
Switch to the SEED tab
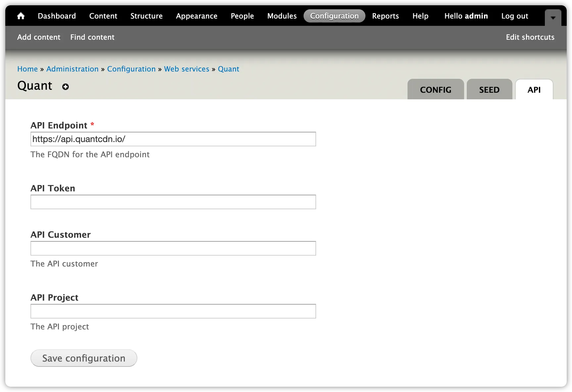coord(489,89)
